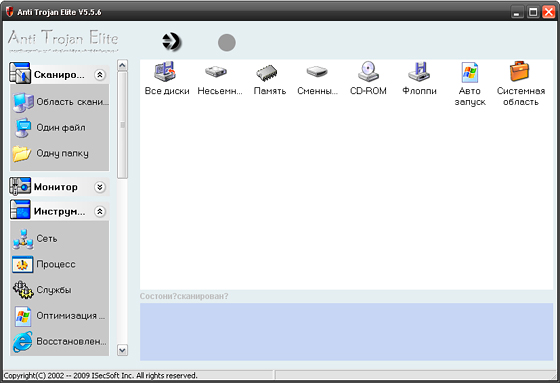Click the Сканиро... header icon
The width and height of the screenshot is (560, 383).
coord(20,73)
